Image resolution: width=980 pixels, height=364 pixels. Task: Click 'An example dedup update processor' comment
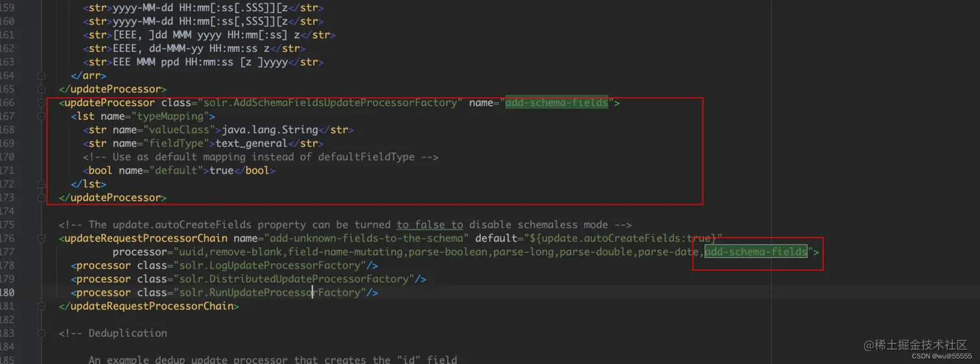pos(273,359)
